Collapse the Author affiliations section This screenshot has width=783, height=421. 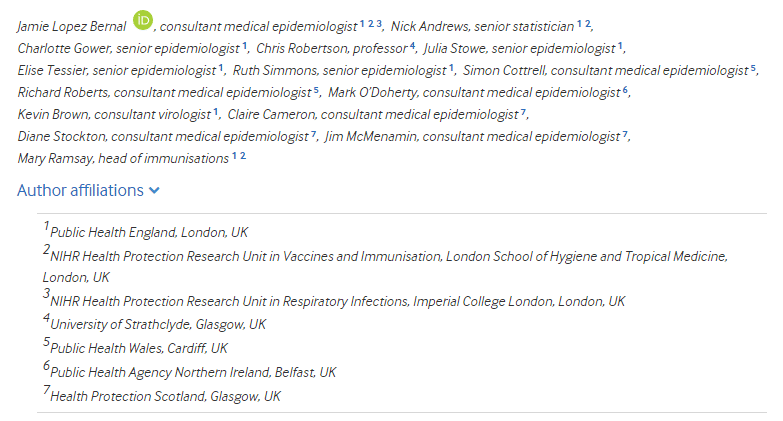pyautogui.click(x=88, y=190)
